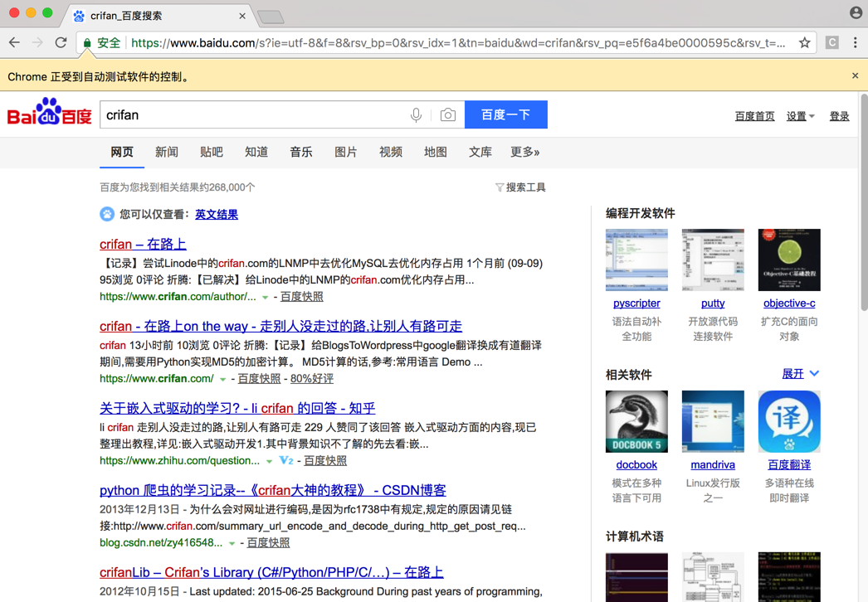
Task: Click the green secure padlock icon
Action: [x=87, y=42]
